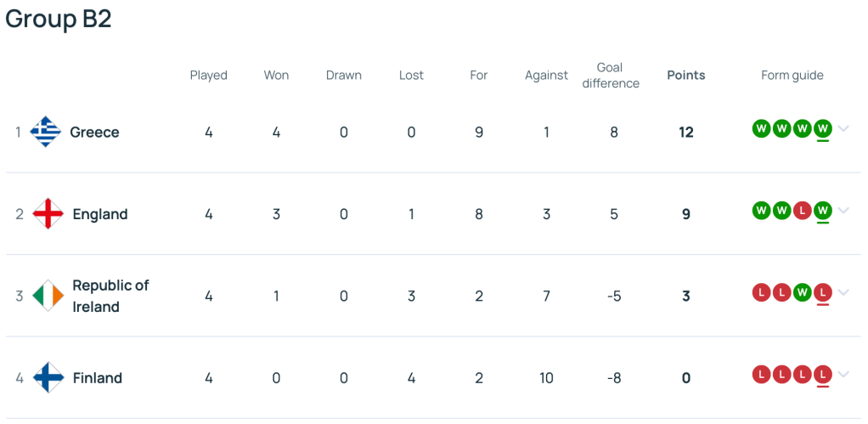The width and height of the screenshot is (868, 424).
Task: Click the England flag icon
Action: click(x=48, y=213)
